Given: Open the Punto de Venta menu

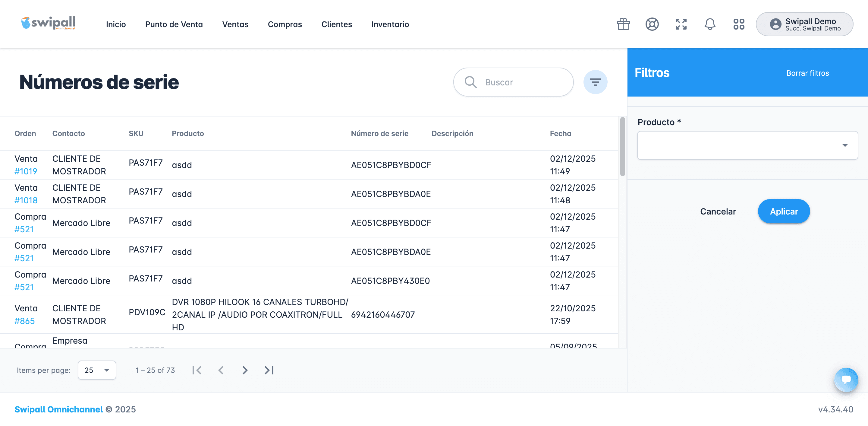Looking at the screenshot, I should (174, 24).
